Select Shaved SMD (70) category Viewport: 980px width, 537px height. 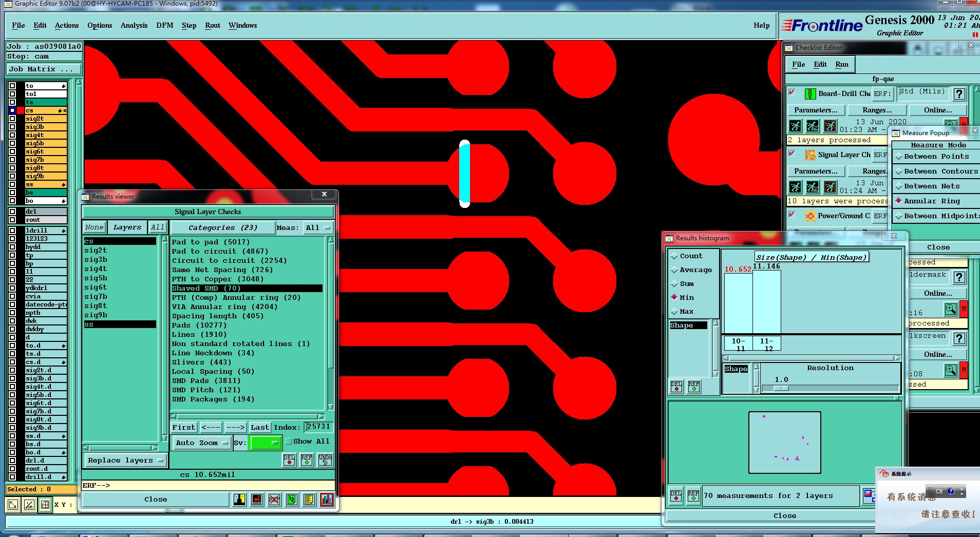pos(247,288)
